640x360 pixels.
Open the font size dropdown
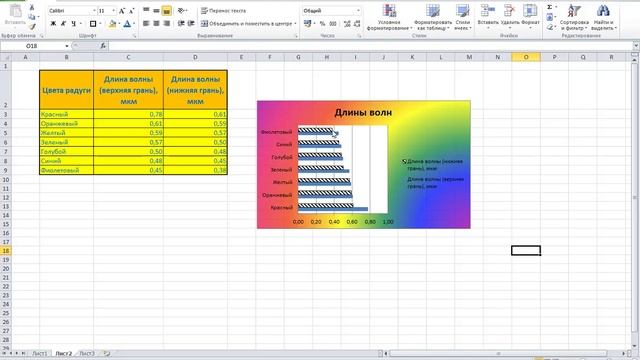pyautogui.click(x=113, y=11)
